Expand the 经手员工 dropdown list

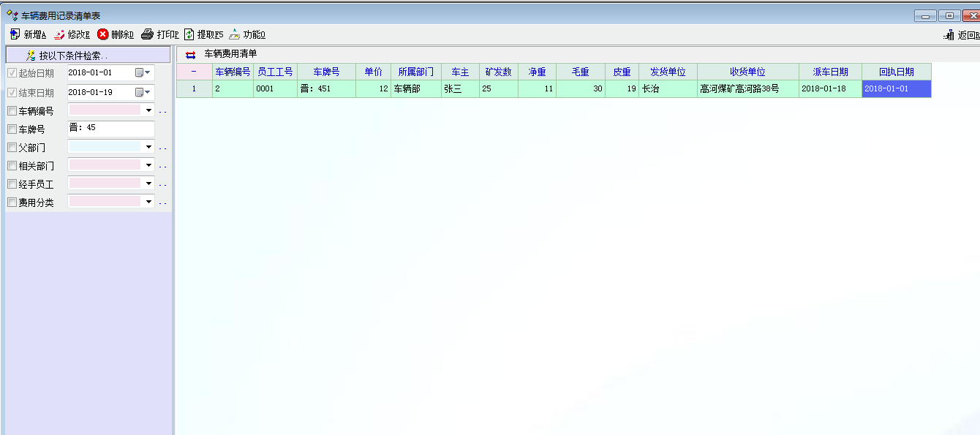[148, 184]
